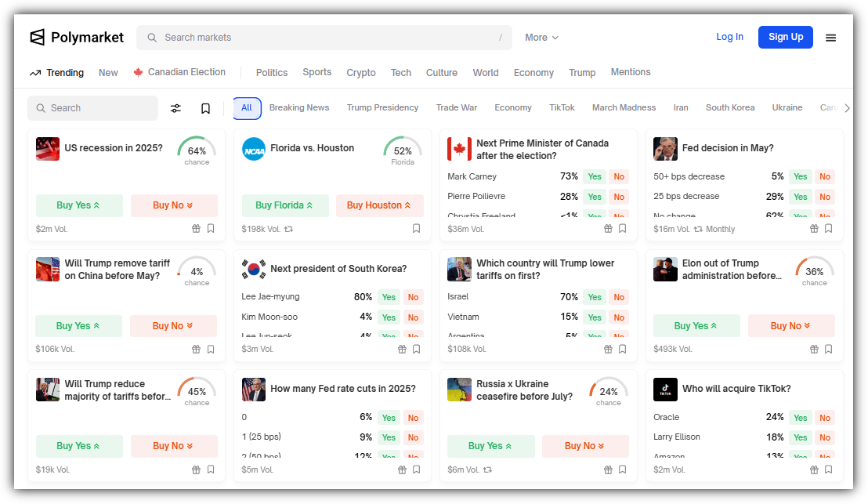The height and width of the screenshot is (504, 868).
Task: Click Buy No on Russia x Ukraine ceasefire
Action: coord(585,446)
